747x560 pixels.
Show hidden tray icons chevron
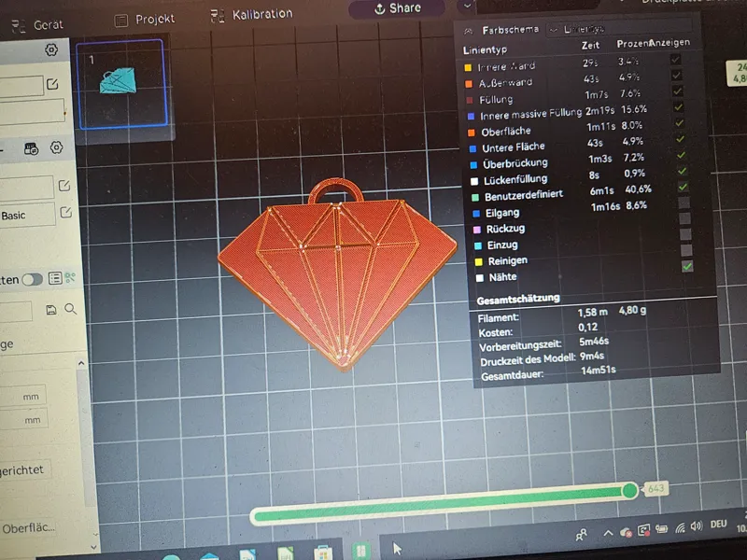click(608, 533)
